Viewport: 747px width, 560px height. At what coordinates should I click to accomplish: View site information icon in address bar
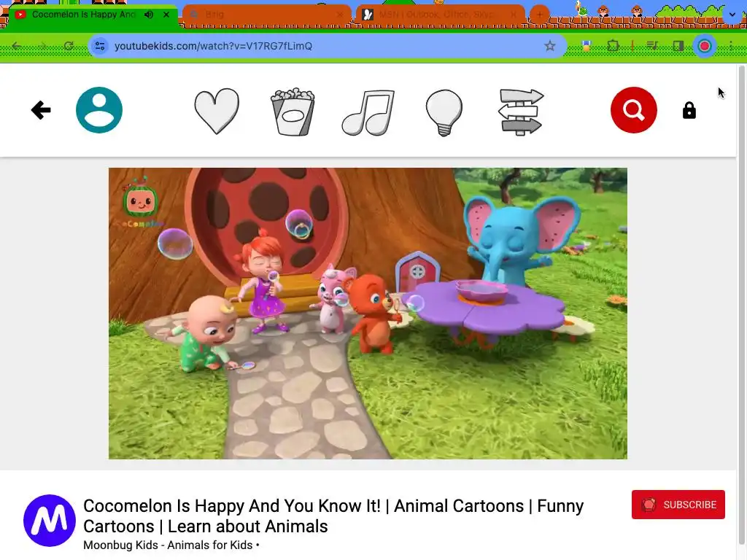(100, 46)
